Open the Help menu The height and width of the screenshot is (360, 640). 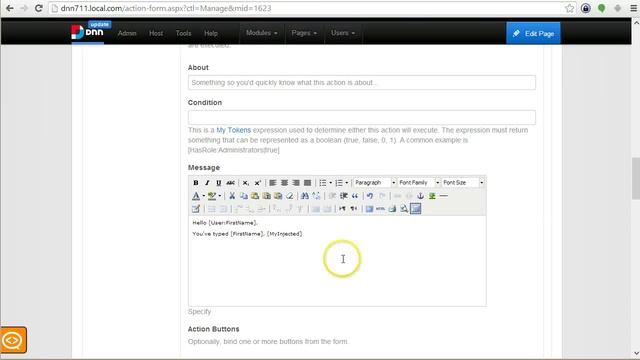pyautogui.click(x=211, y=33)
